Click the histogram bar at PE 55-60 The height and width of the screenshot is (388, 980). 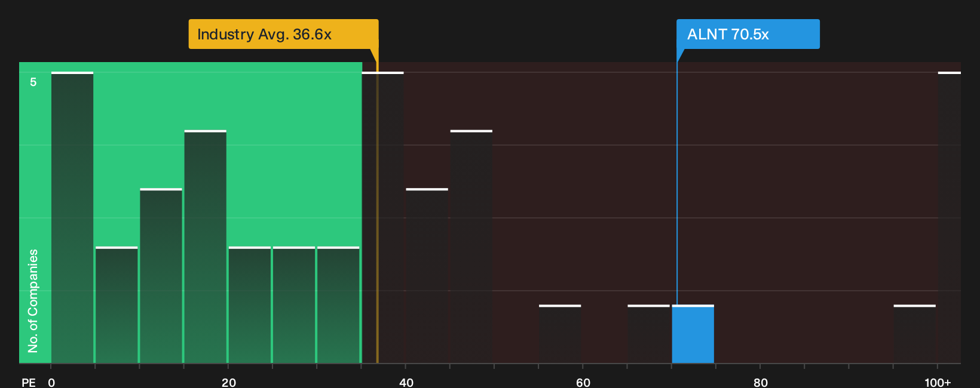(x=560, y=334)
